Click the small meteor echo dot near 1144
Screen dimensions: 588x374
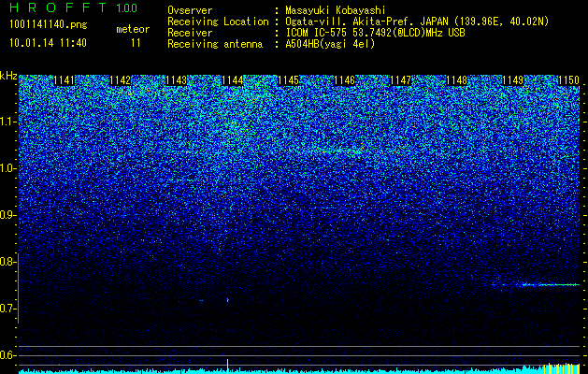coord(227,300)
